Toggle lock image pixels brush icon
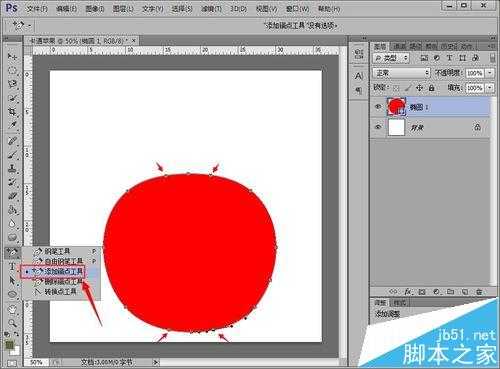The image size is (500, 369). coord(408,88)
